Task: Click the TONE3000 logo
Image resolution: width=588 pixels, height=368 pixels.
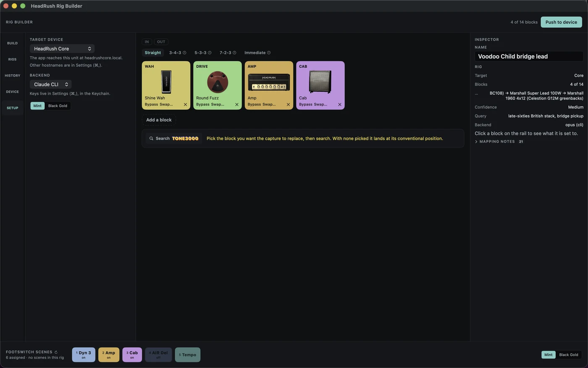Action: pos(185,138)
